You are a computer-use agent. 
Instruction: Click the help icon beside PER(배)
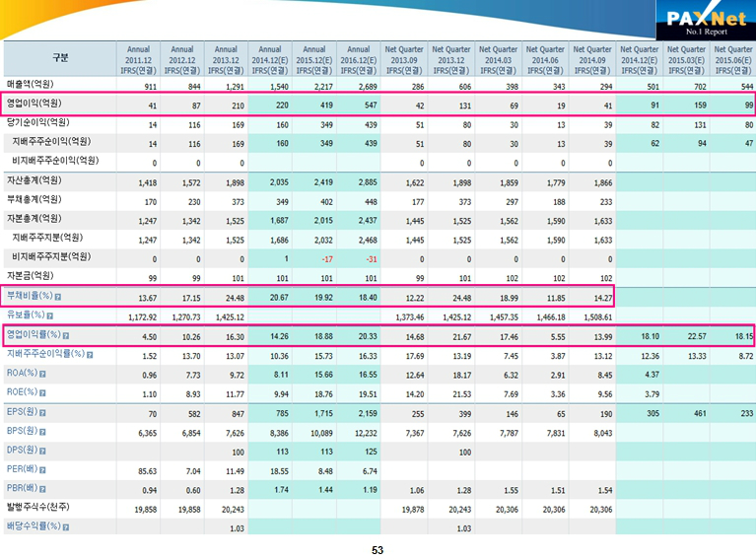point(42,469)
